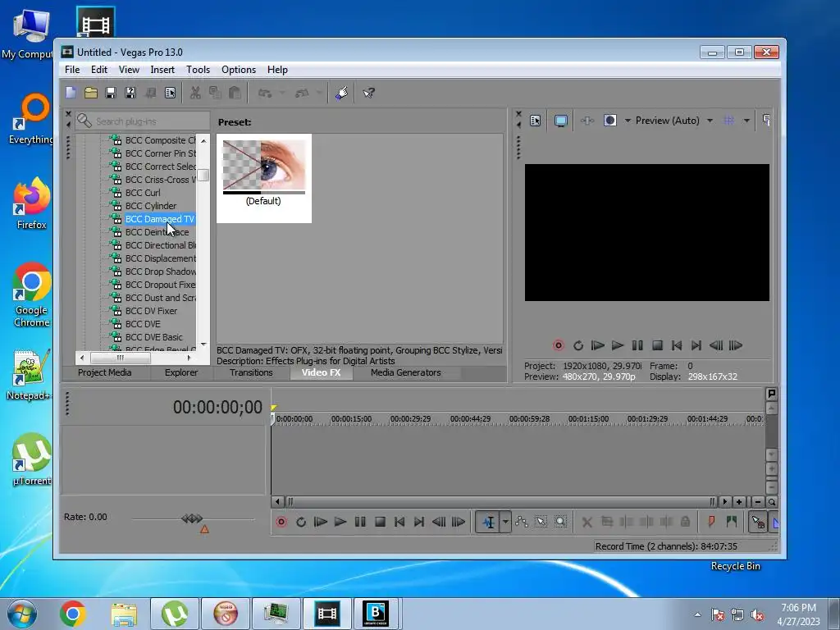Screen dimensions: 840x630
Task: Select BCC DV Fixer plug-in
Action: pos(151,311)
